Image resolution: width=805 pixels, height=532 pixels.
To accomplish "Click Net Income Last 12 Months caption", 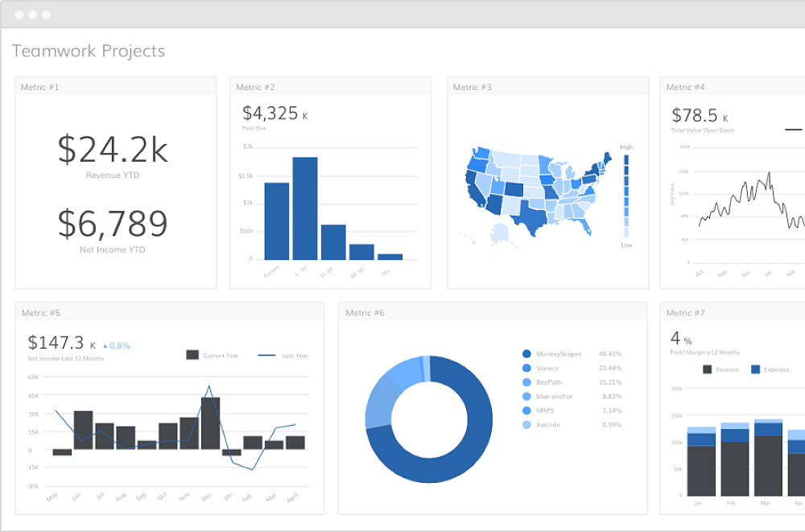I will coord(66,358).
